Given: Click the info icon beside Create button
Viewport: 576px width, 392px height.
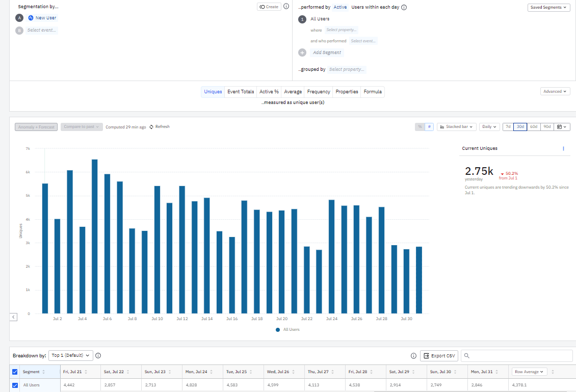Looking at the screenshot, I should pyautogui.click(x=286, y=7).
